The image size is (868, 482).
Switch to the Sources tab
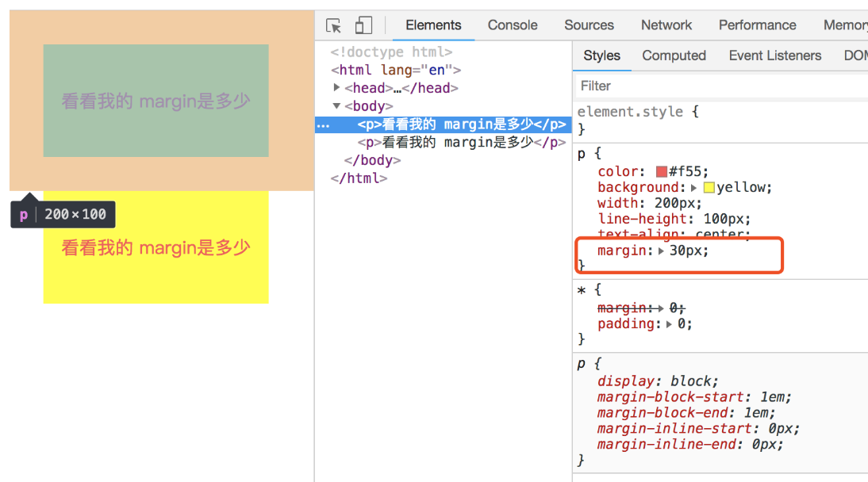click(x=589, y=25)
